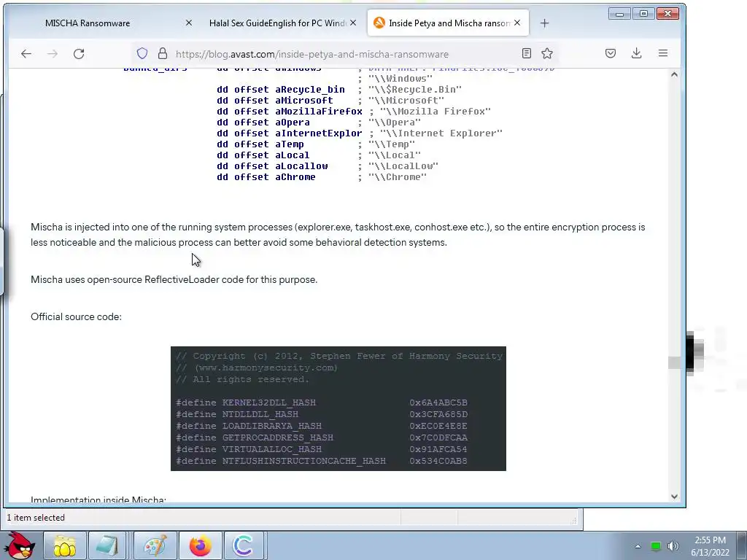Go back to the previous page
The width and height of the screenshot is (747, 560).
pos(26,54)
